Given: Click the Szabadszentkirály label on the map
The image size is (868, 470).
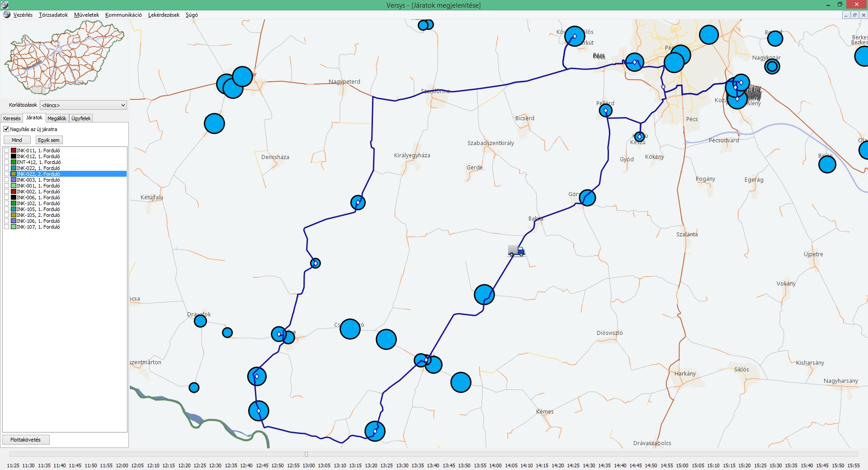Looking at the screenshot, I should 491,143.
